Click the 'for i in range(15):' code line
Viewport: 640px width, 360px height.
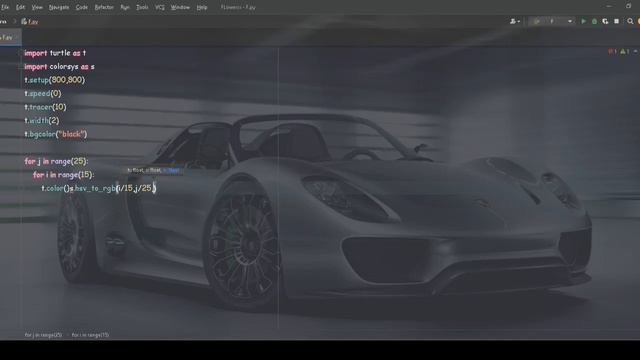[63, 175]
